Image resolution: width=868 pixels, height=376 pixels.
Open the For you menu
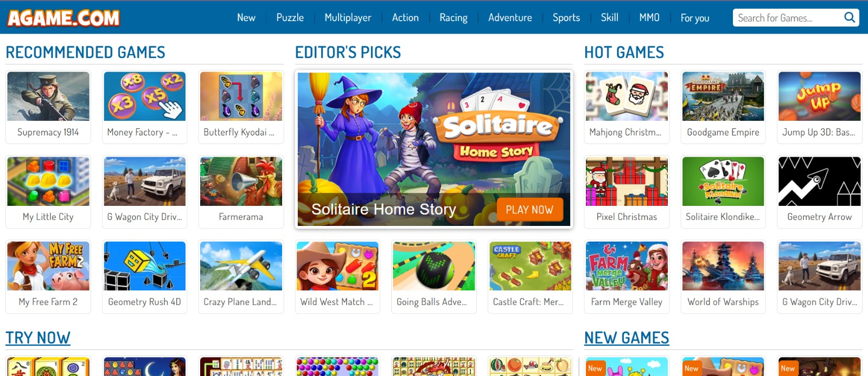[x=695, y=18]
